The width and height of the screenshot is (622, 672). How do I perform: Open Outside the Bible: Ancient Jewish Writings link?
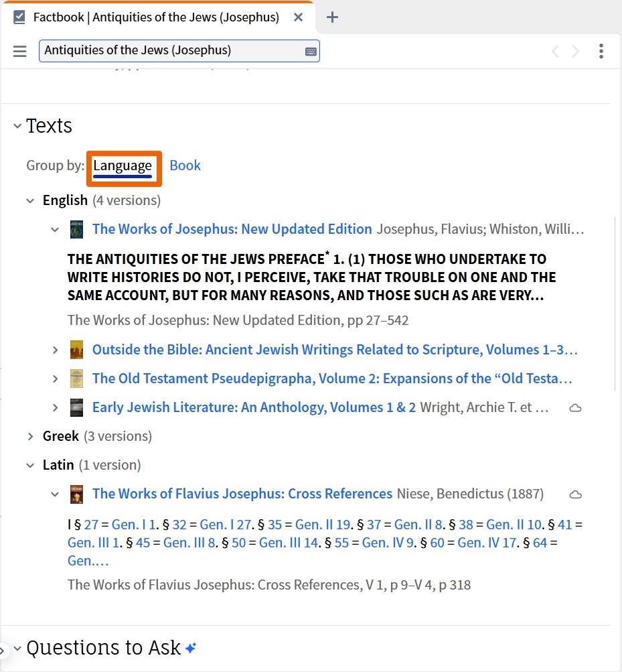pyautogui.click(x=335, y=350)
